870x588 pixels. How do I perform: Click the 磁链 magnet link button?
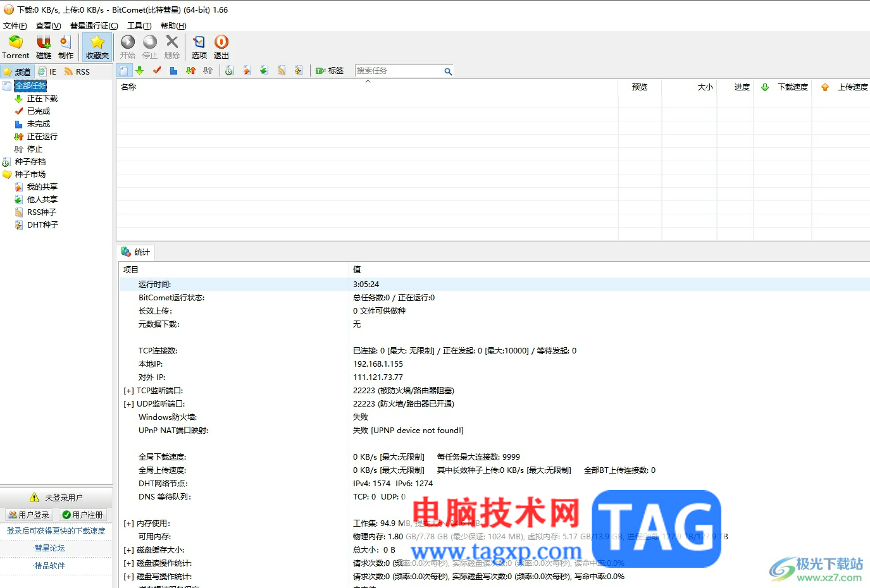click(x=44, y=47)
